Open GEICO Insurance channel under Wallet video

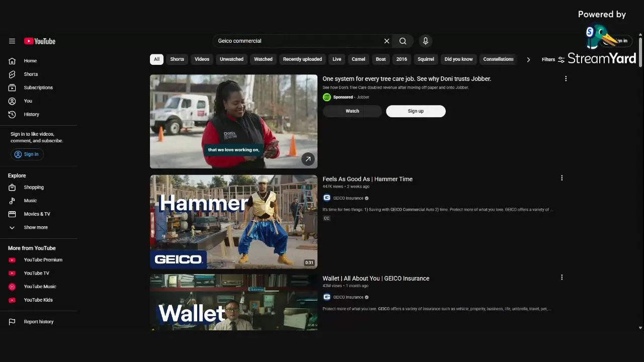click(x=348, y=297)
